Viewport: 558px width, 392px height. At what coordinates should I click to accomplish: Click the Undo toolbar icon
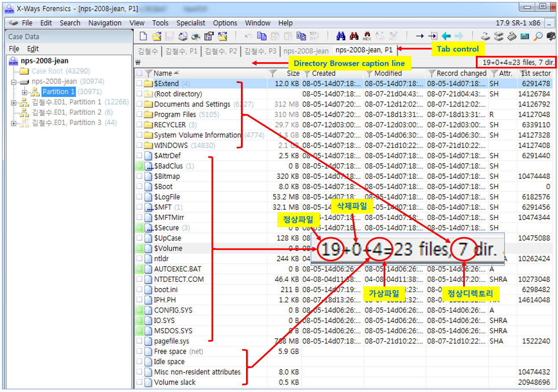tap(249, 36)
